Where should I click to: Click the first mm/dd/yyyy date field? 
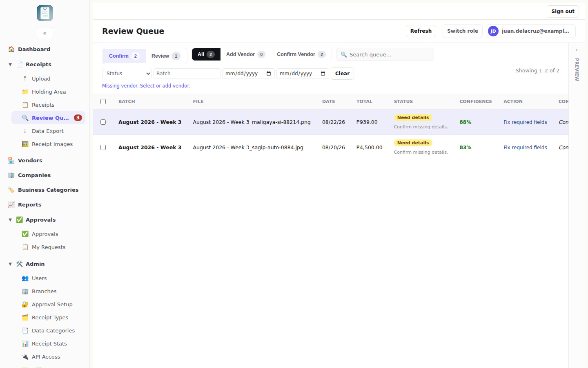point(248,74)
